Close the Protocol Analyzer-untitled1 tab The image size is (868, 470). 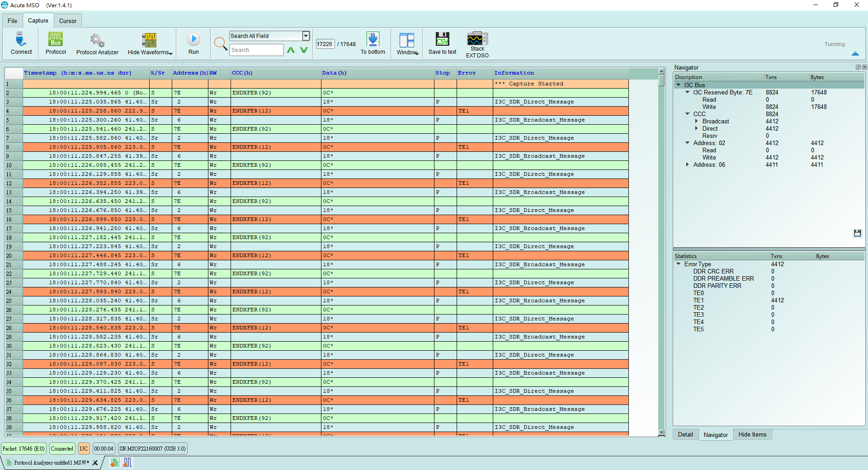95,463
